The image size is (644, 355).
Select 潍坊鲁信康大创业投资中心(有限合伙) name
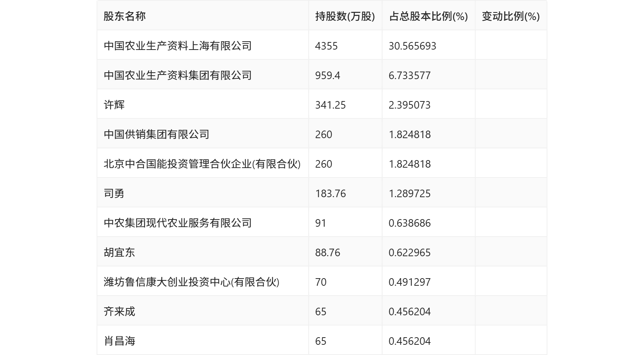click(192, 282)
